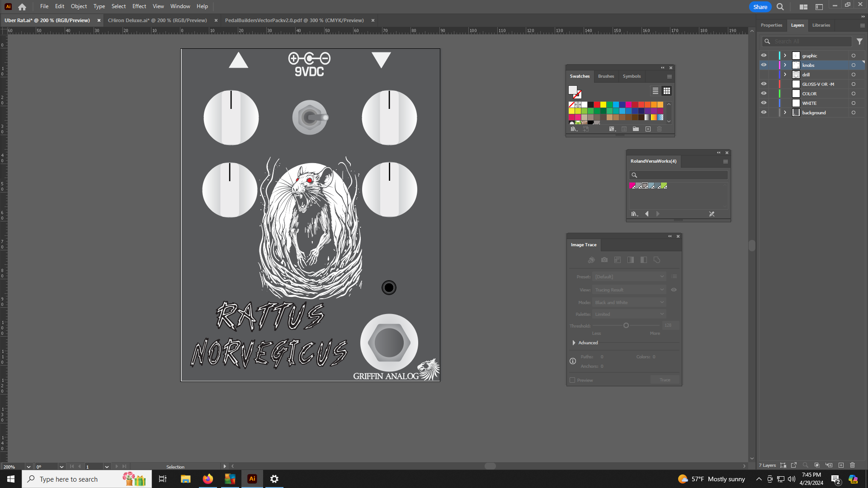Click Make/Release Clipping Mask icon
This screenshot has width=868, height=488.
(817, 465)
